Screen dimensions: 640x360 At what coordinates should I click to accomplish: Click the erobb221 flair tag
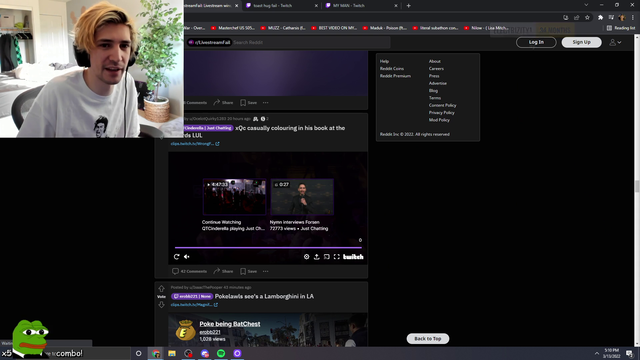coord(192,296)
